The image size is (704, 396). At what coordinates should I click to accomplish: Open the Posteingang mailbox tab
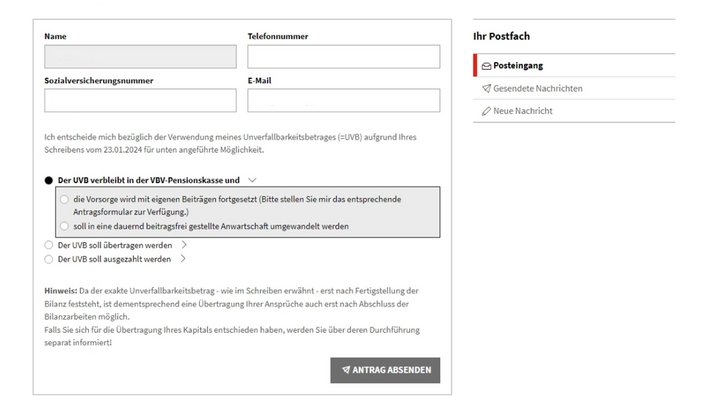tap(574, 66)
